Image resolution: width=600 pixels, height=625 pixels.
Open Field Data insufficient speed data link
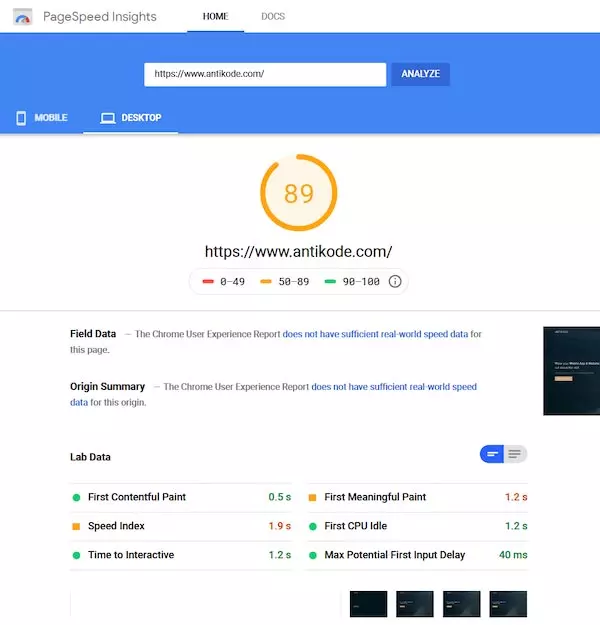click(375, 334)
